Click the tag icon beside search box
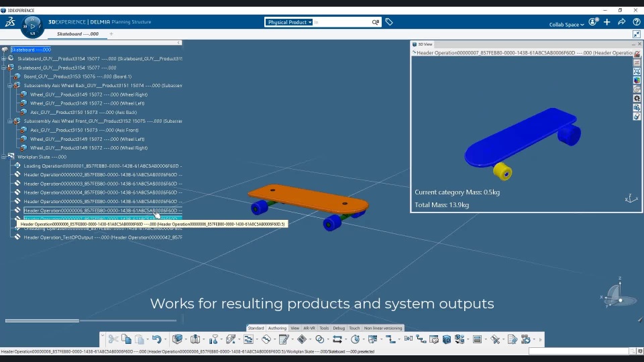The height and width of the screenshot is (362, 644). pyautogui.click(x=389, y=22)
